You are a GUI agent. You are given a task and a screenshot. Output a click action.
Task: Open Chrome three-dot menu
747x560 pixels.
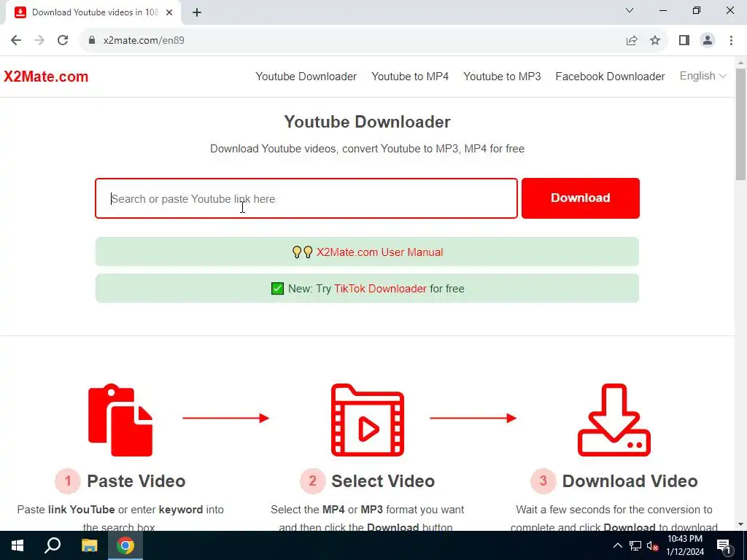click(x=731, y=41)
